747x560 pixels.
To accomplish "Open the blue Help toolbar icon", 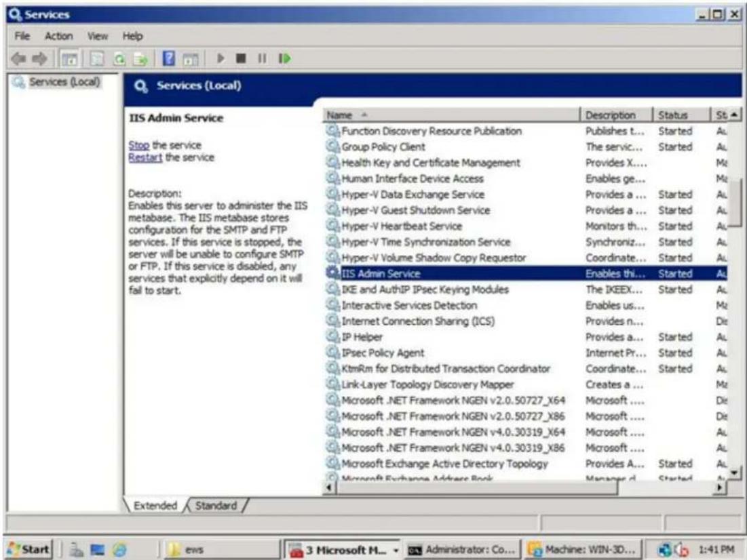I will (x=169, y=58).
